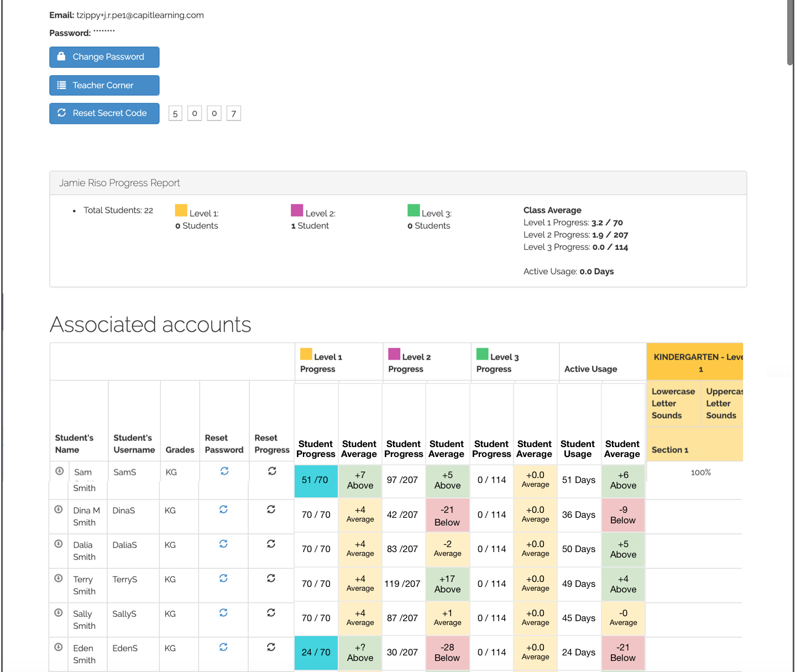
Task: Reset password for DinaS
Action: [223, 509]
